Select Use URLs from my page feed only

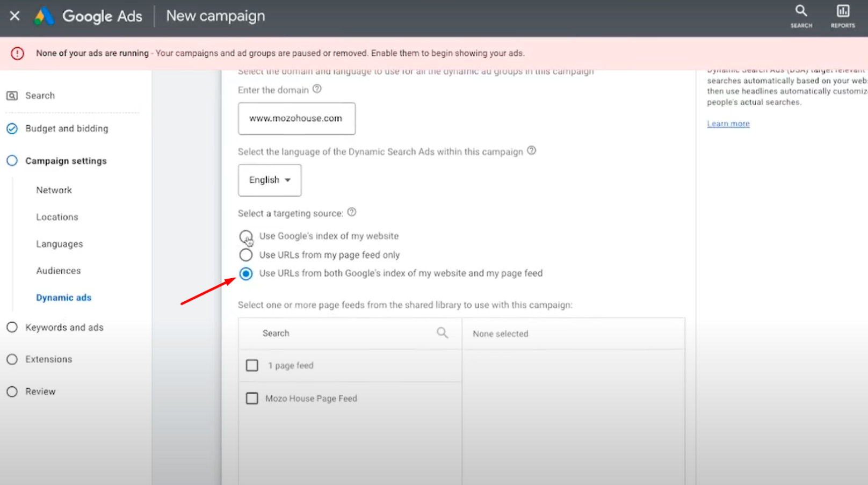point(245,255)
